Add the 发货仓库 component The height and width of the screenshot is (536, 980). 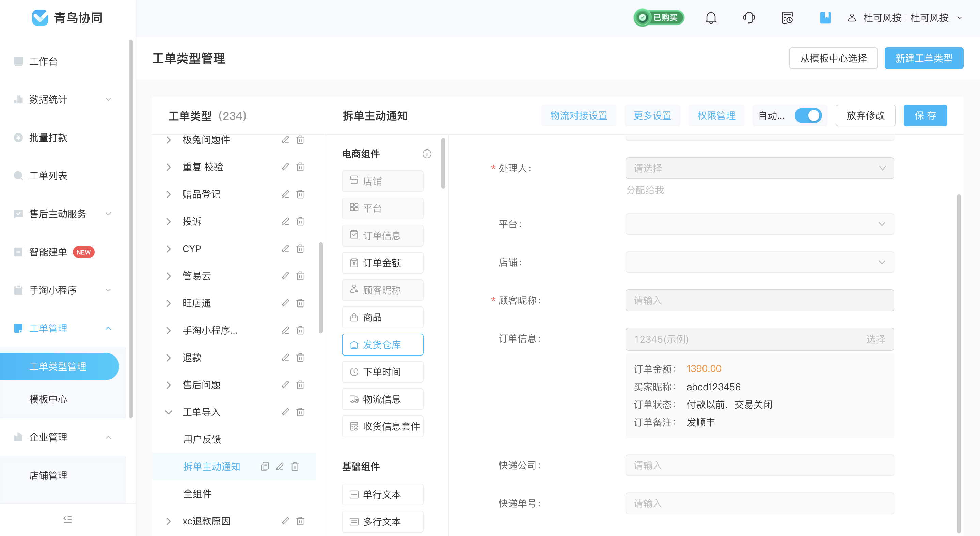pos(382,345)
